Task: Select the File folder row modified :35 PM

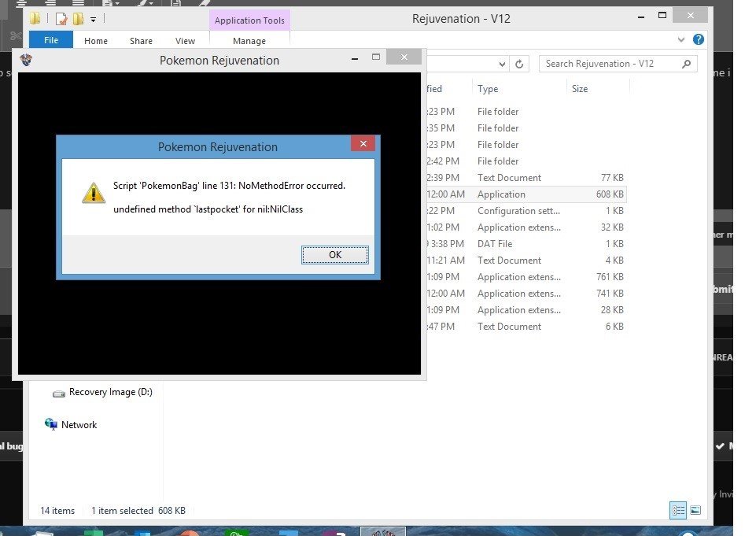Action: [526, 128]
